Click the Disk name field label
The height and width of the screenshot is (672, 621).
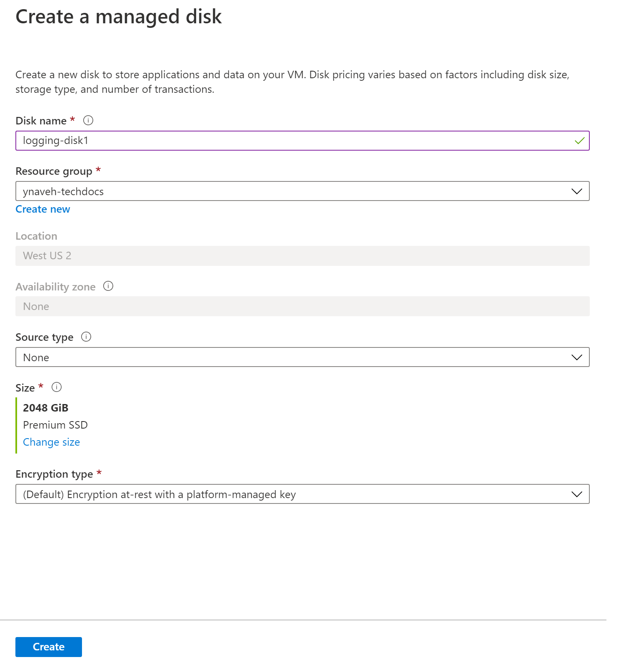click(41, 121)
